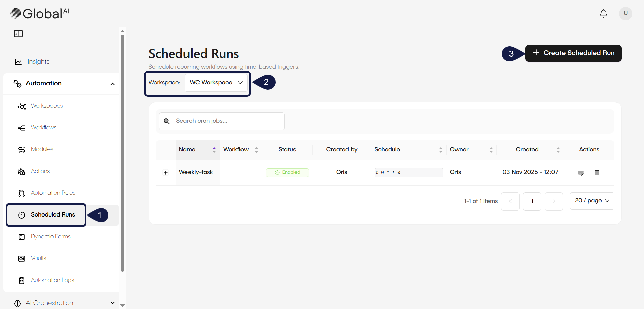Expand the AI Orchestration section
This screenshot has height=309, width=644.
113,303
